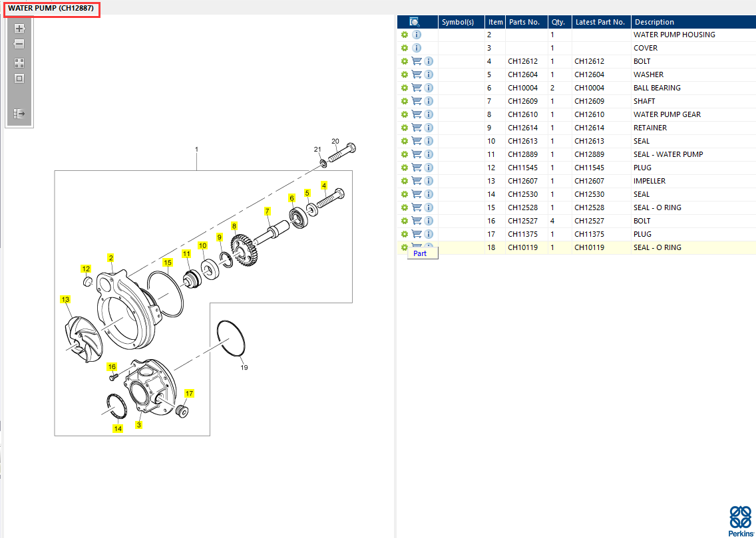Sort the table by the Symbol(s) column
756x538 pixels.
pos(461,22)
